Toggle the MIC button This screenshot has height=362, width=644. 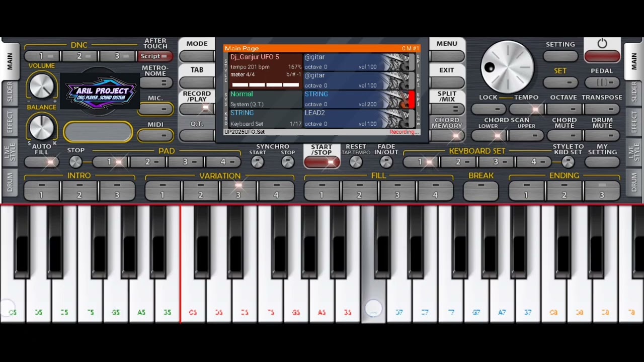(155, 109)
